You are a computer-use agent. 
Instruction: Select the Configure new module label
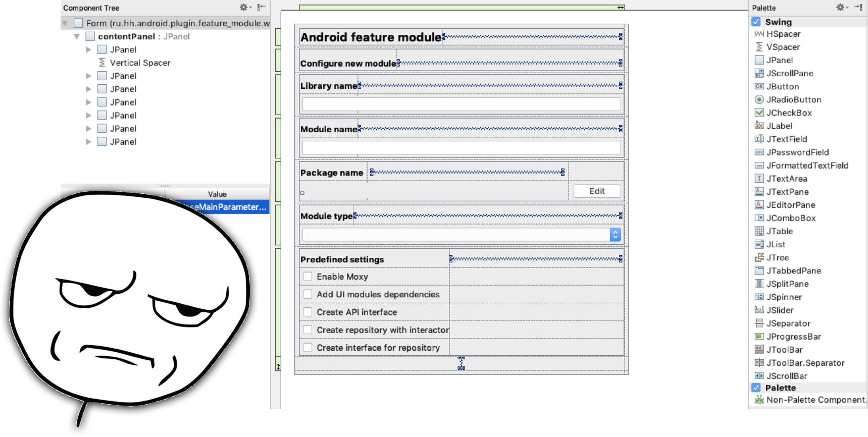tap(348, 64)
